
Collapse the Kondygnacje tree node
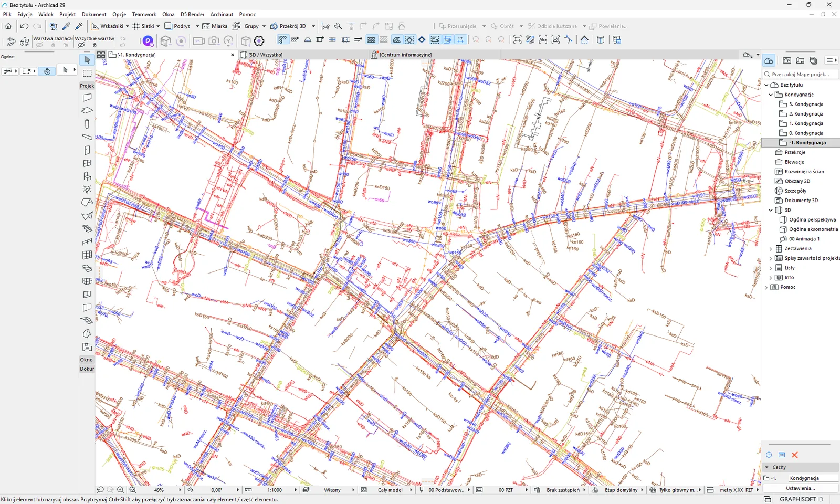[771, 94]
